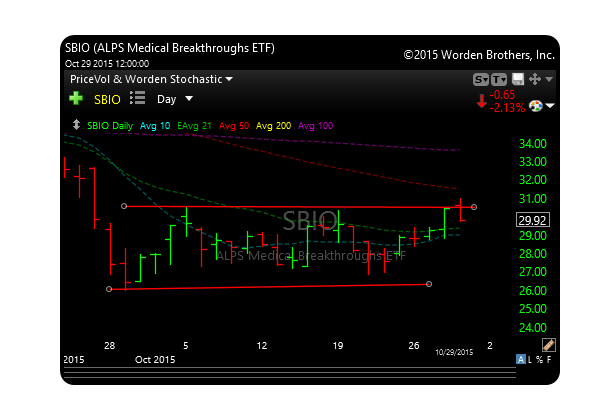Image resolution: width=600 pixels, height=400 pixels.
Task: Open the gray arrow menu beside move icon
Action: 549,79
